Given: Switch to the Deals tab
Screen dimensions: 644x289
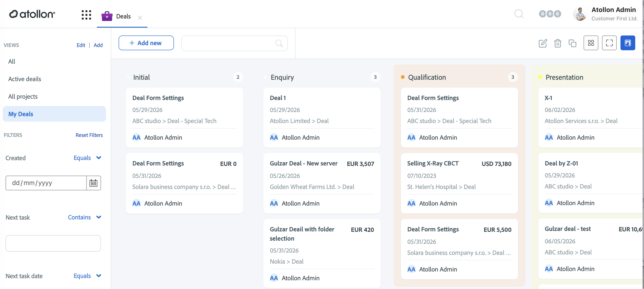Looking at the screenshot, I should [116, 16].
